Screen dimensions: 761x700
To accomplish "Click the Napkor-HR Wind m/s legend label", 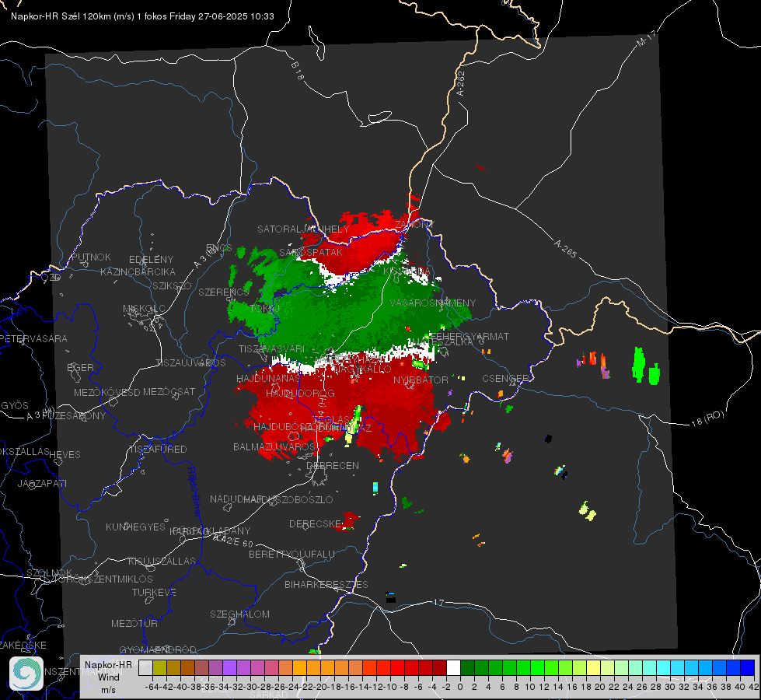I will click(108, 677).
